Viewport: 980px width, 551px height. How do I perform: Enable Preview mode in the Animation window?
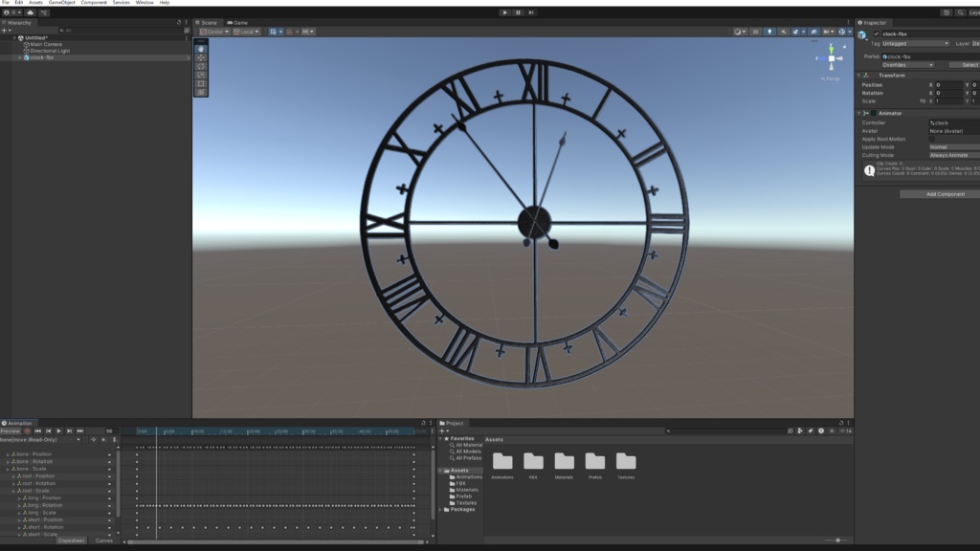pyautogui.click(x=11, y=430)
